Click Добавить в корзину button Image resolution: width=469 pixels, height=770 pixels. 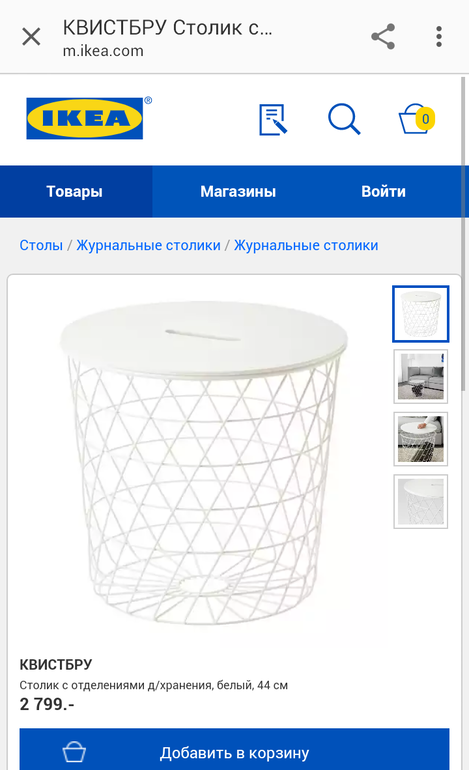[x=234, y=749]
